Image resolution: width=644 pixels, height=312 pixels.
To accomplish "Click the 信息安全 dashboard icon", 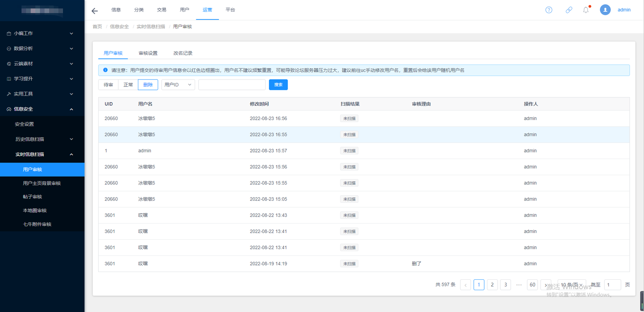I will coord(9,109).
